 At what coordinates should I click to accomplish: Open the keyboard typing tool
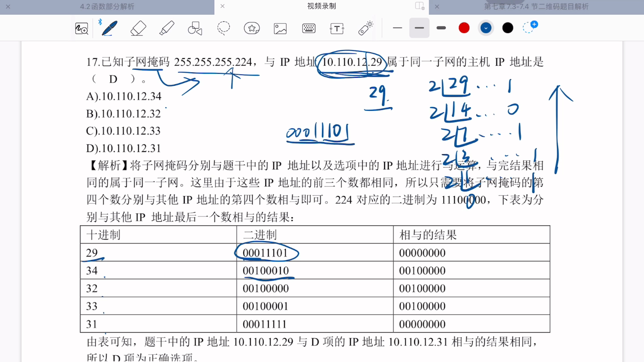tap(309, 28)
